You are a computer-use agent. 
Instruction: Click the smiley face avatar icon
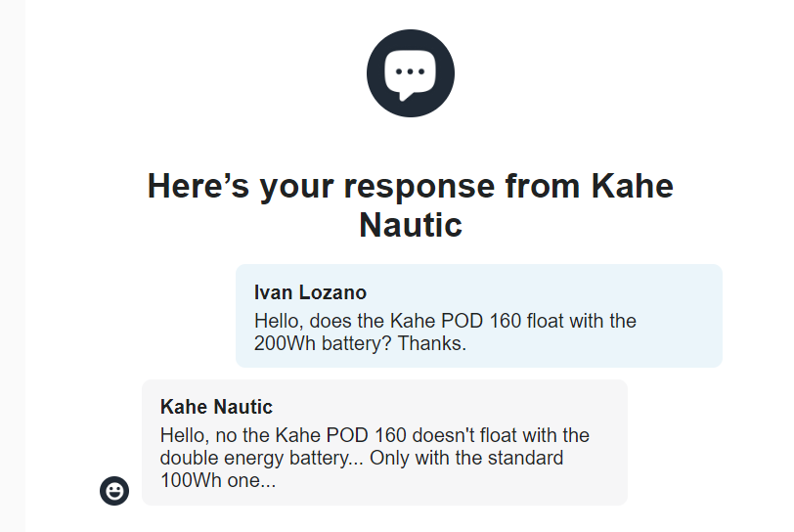114,491
